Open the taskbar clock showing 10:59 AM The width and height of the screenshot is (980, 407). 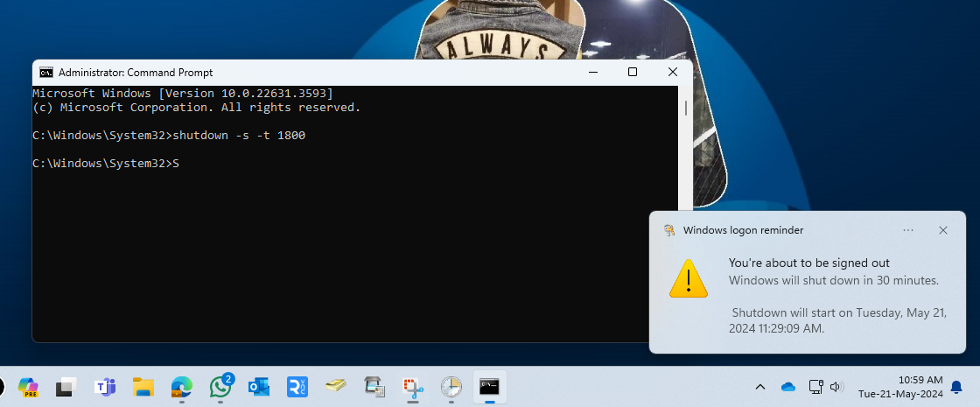[900, 387]
